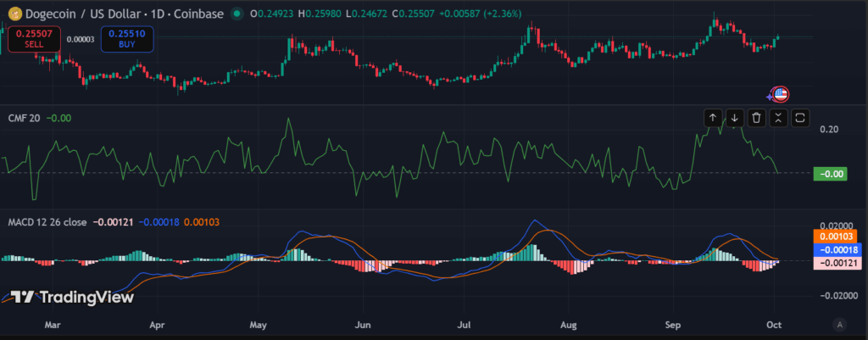The width and height of the screenshot is (868, 340).
Task: Click the green CMF -0.00 price label
Action: coord(830,174)
